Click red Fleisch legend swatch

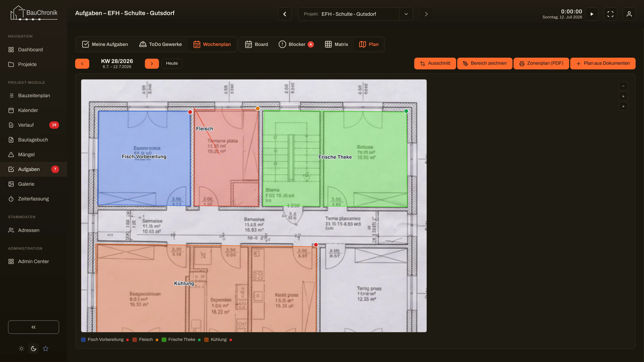pyautogui.click(x=135, y=340)
